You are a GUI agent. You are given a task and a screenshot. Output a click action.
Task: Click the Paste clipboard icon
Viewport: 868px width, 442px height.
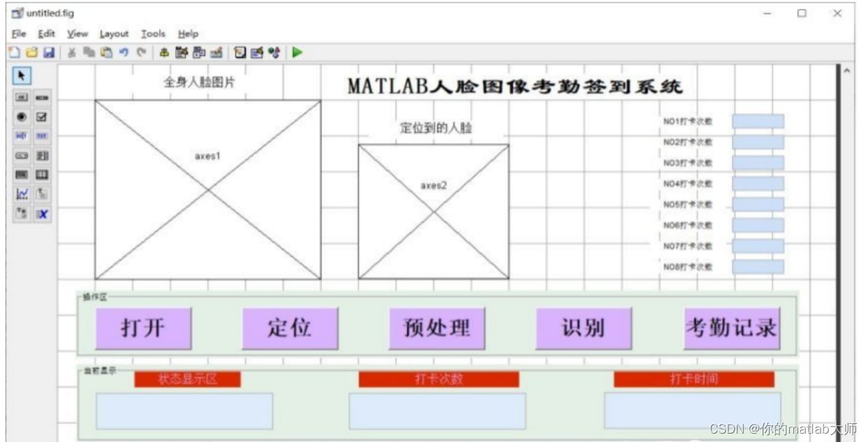coord(106,52)
